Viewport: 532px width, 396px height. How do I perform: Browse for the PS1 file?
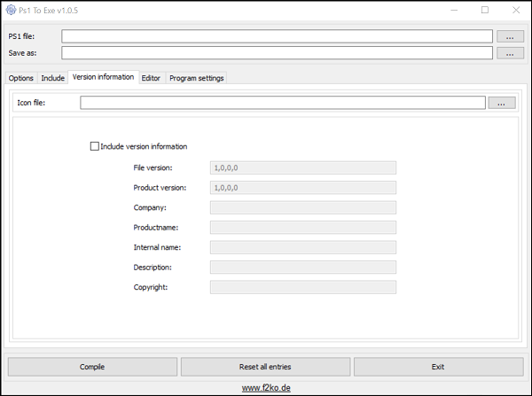pyautogui.click(x=510, y=36)
